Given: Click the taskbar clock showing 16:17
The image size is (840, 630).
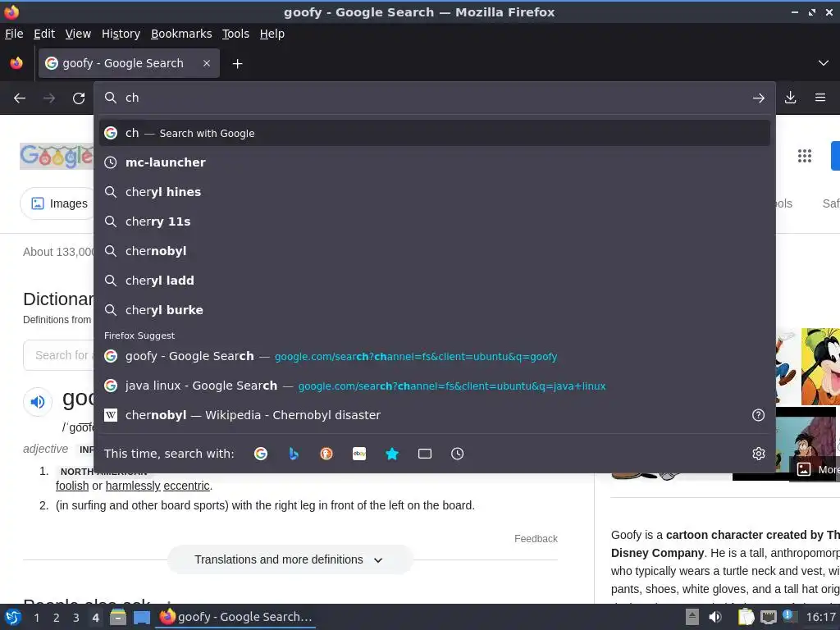Looking at the screenshot, I should point(820,617).
